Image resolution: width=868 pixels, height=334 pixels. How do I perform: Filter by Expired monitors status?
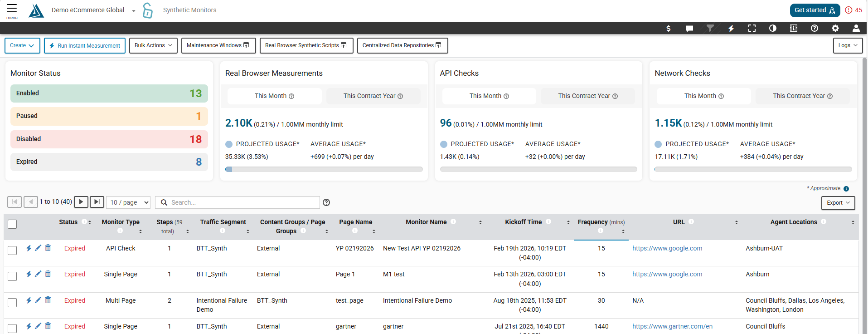[109, 162]
